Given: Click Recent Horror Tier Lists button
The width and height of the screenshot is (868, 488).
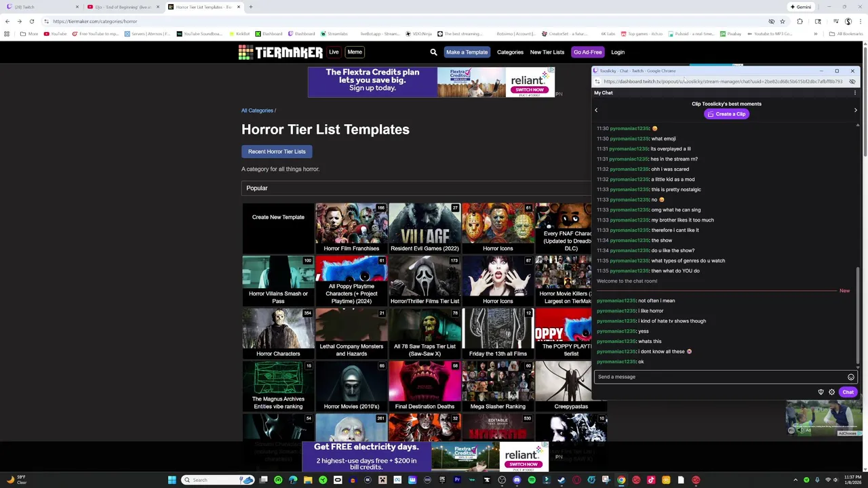Looking at the screenshot, I should pos(277,151).
